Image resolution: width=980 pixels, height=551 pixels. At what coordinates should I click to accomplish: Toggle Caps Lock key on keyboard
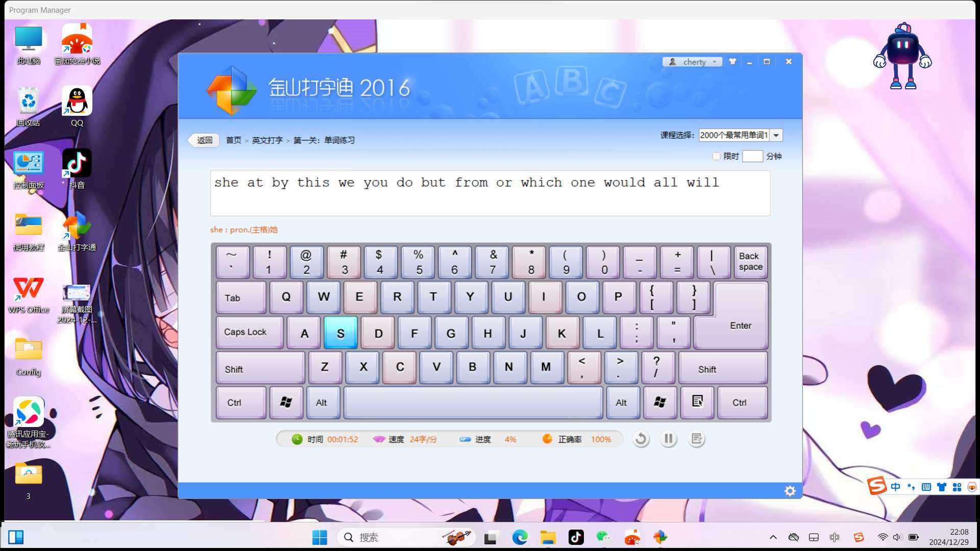tap(245, 332)
